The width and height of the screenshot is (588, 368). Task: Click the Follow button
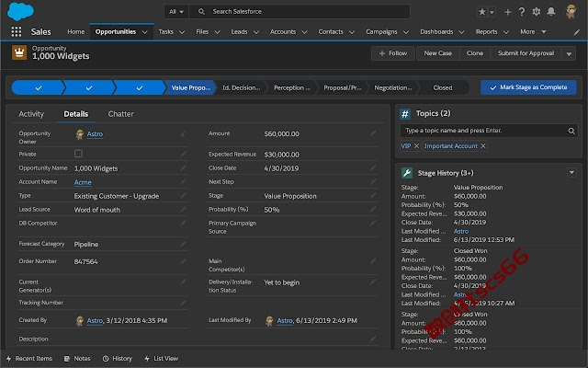tap(393, 53)
